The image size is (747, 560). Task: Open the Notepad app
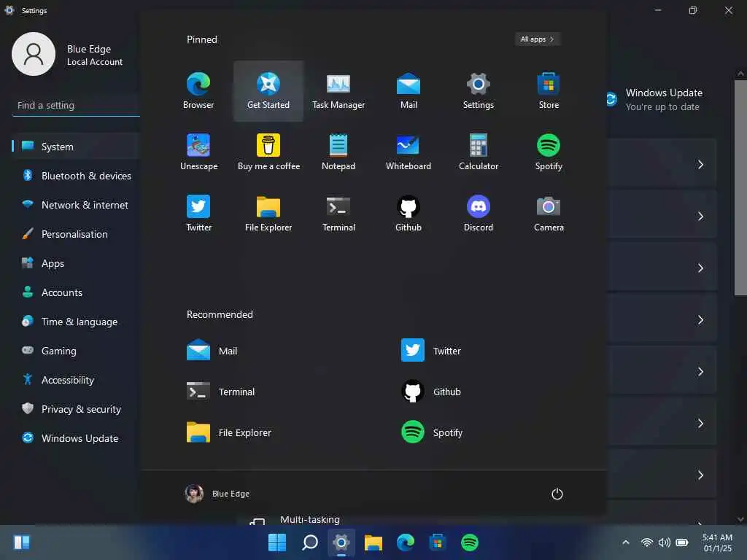338,152
